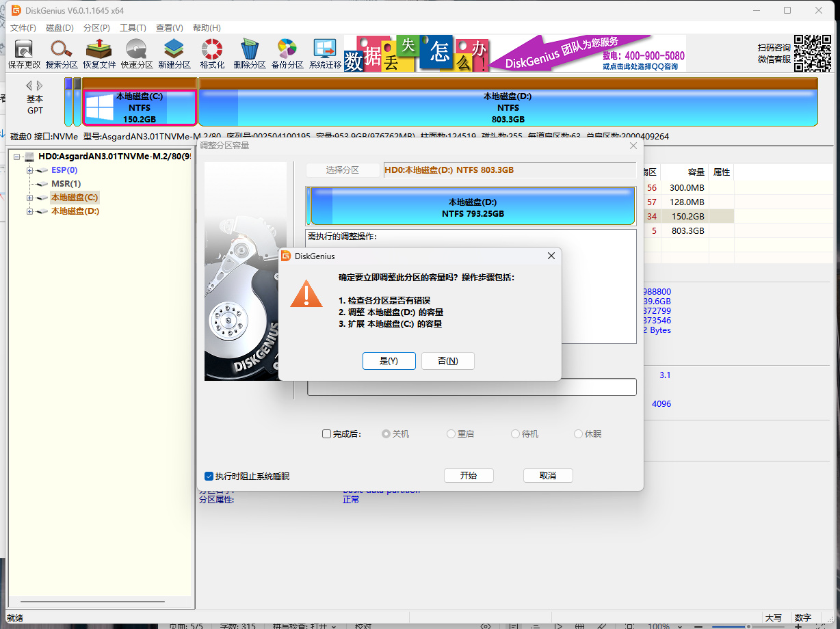Click the 选择分区 button
840x629 pixels.
click(343, 170)
